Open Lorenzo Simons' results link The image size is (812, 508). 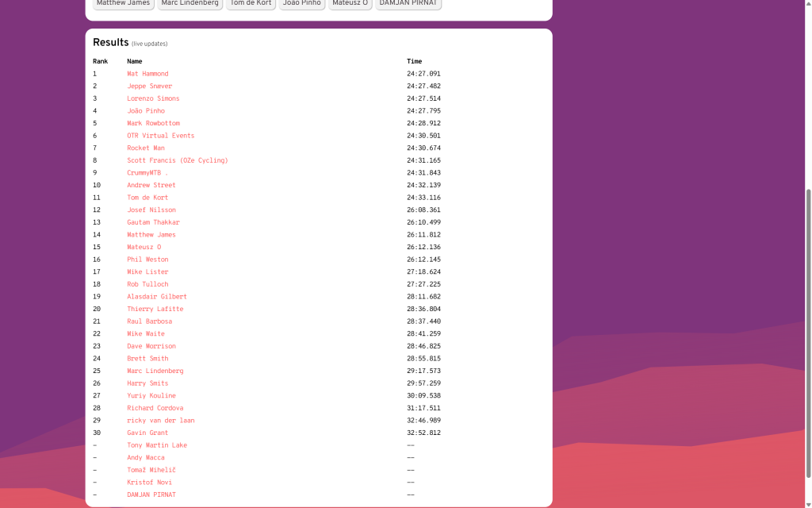tap(153, 98)
